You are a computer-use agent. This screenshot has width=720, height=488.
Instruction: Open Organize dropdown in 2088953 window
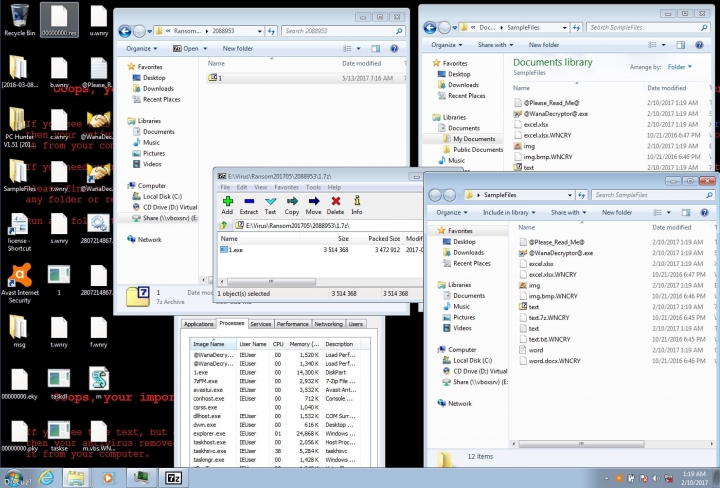coord(142,49)
